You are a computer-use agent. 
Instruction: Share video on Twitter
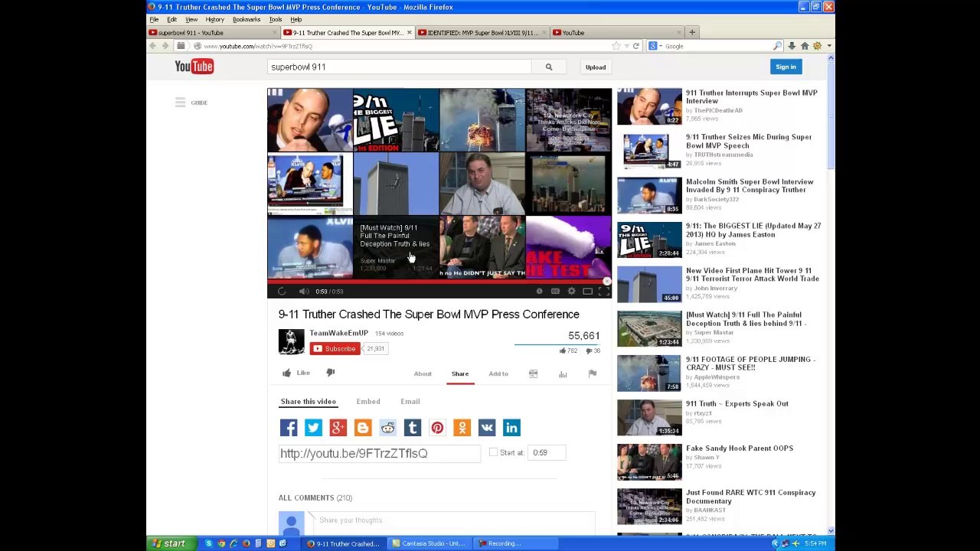point(313,428)
